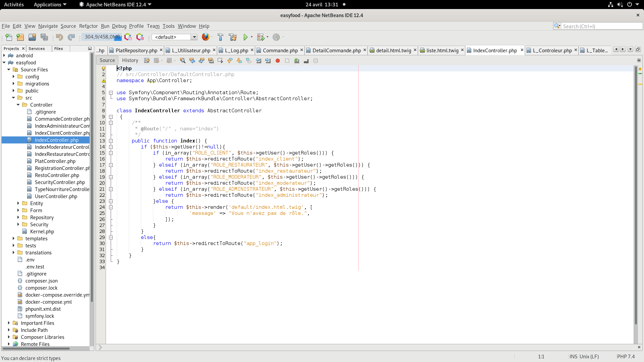Click the New File icon

pyautogui.click(x=9, y=37)
